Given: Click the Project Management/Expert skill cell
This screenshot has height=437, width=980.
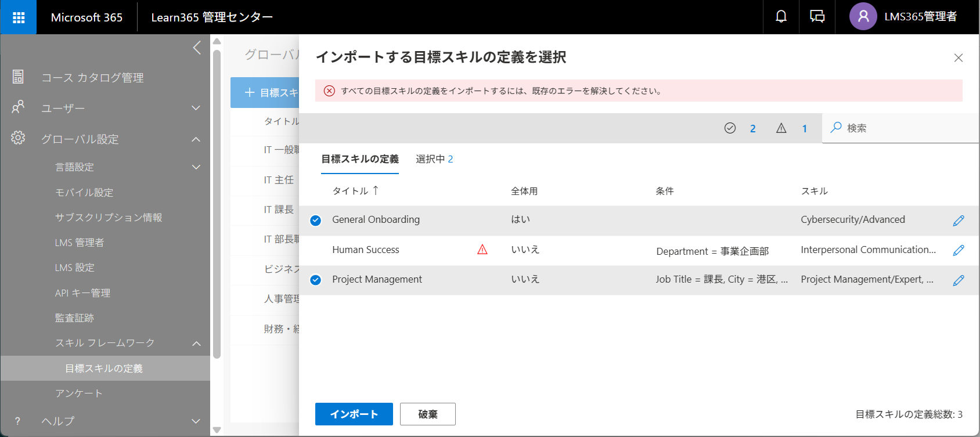Looking at the screenshot, I should (867, 279).
